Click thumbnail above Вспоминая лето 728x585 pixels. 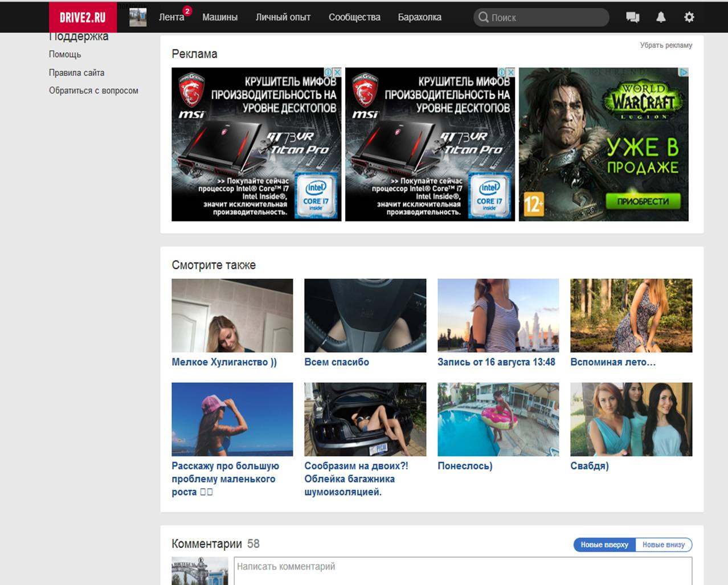point(631,316)
